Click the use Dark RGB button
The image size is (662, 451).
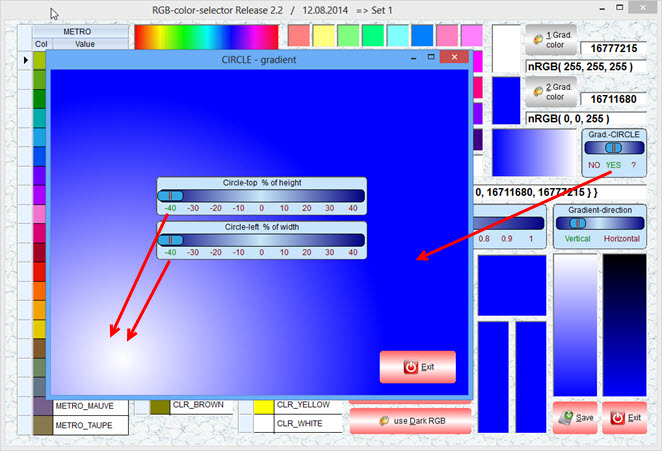[410, 421]
